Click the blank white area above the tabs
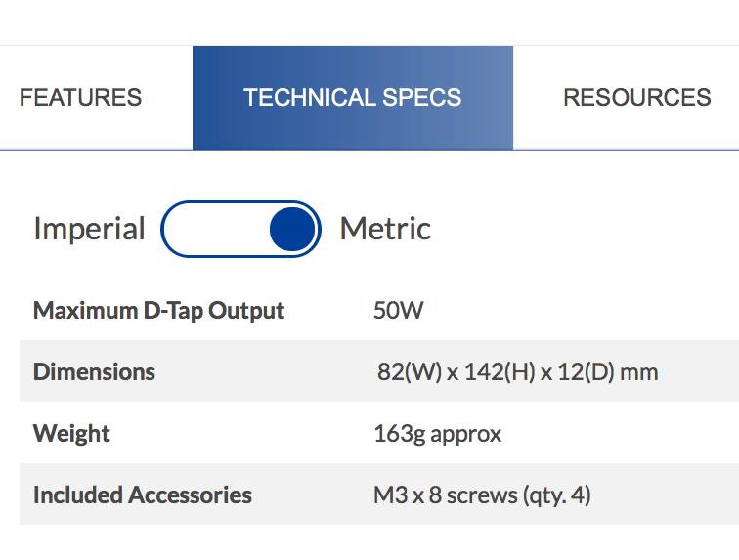Image resolution: width=739 pixels, height=560 pixels. point(369,22)
